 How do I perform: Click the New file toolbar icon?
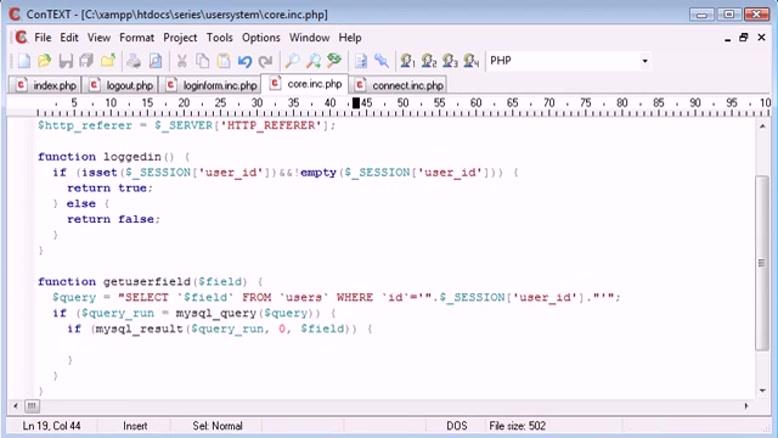(x=24, y=61)
